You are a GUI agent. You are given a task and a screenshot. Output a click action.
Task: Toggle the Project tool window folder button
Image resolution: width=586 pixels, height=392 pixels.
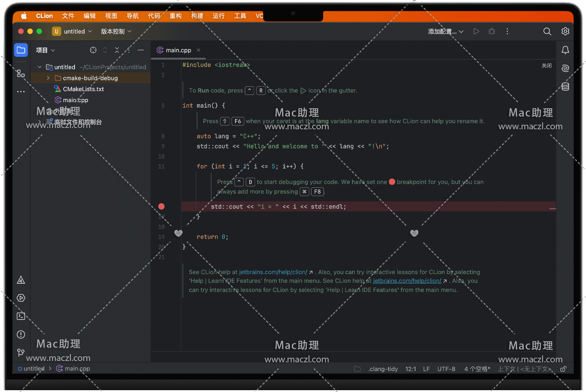pyautogui.click(x=21, y=50)
